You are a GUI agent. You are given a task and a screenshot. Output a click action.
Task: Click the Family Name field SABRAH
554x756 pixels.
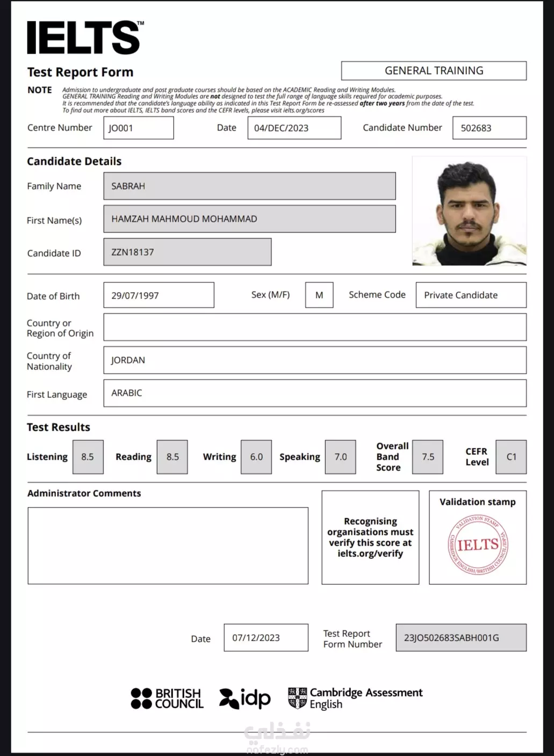[x=249, y=186]
